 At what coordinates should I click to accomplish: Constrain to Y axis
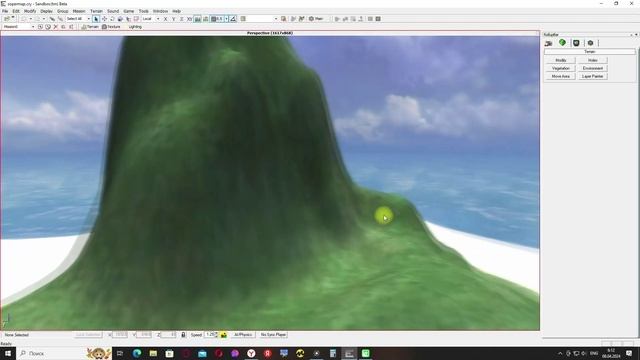coord(173,19)
